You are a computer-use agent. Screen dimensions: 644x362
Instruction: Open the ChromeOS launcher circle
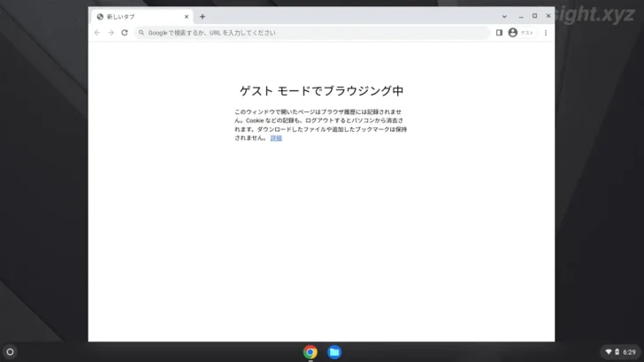(x=10, y=351)
